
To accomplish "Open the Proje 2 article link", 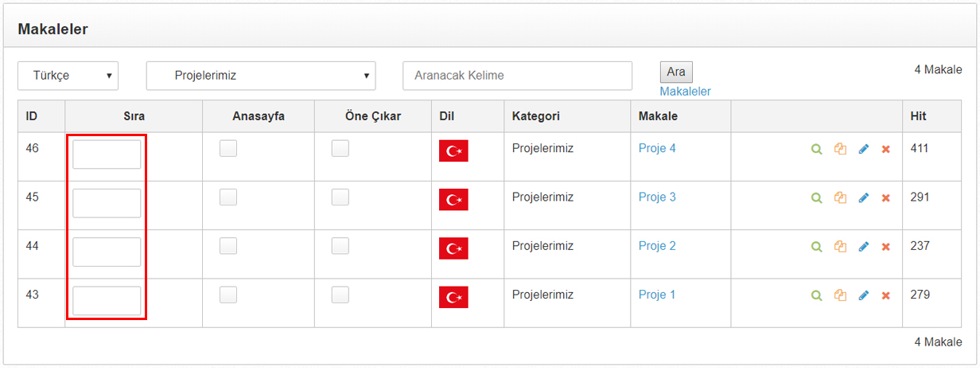I will point(657,245).
